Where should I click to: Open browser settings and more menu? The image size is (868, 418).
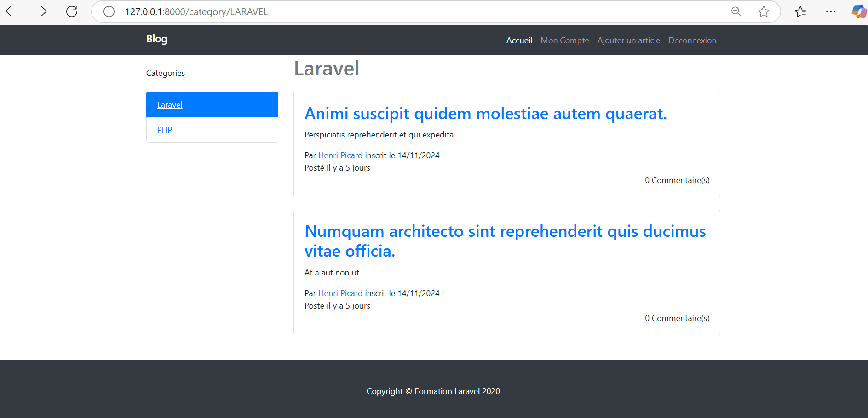pyautogui.click(x=830, y=11)
